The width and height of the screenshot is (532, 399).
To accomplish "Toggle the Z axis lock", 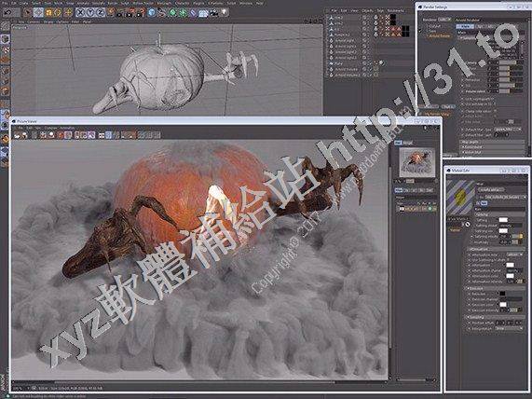I will pos(101,12).
